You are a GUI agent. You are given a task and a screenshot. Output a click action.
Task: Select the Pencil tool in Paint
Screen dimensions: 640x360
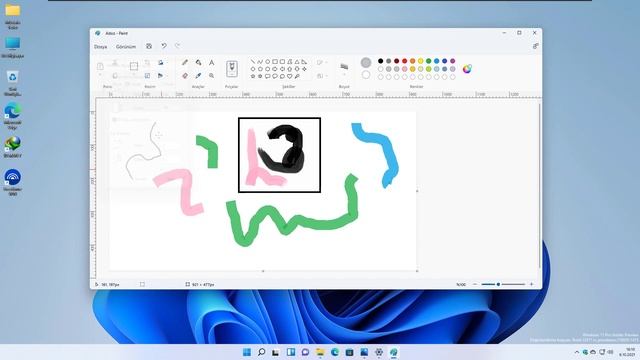[x=185, y=62]
